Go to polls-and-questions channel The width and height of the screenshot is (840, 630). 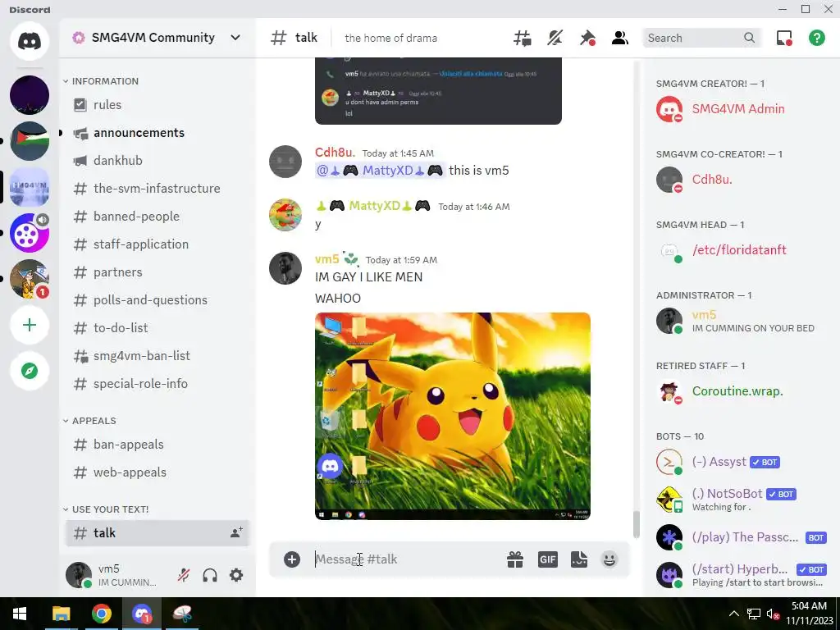tap(157, 300)
